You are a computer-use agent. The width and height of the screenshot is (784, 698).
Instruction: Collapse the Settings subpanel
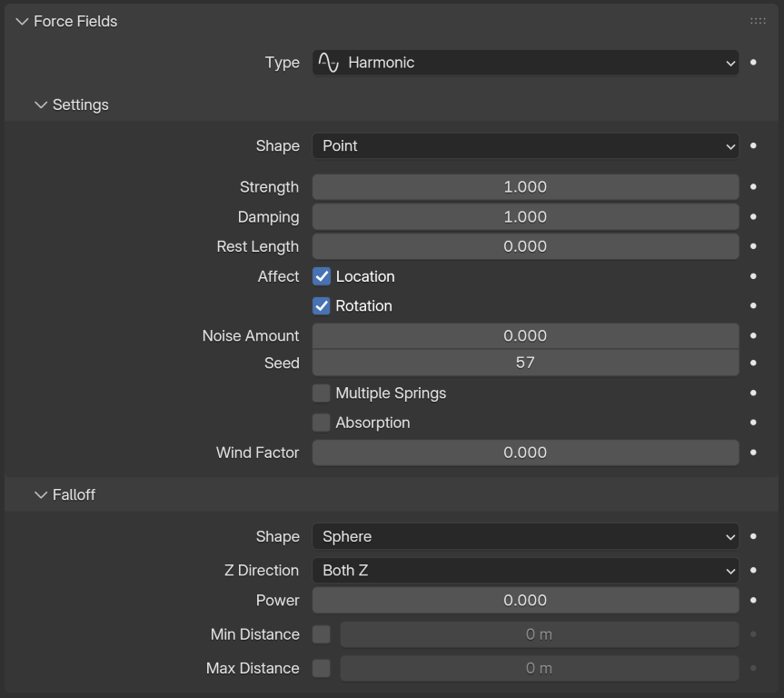pos(41,105)
